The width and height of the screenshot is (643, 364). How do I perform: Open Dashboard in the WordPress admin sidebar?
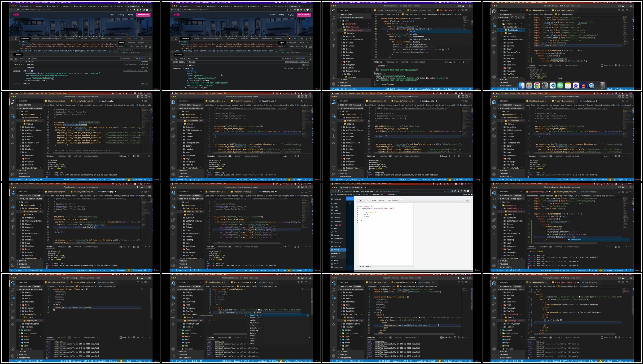tap(337, 199)
